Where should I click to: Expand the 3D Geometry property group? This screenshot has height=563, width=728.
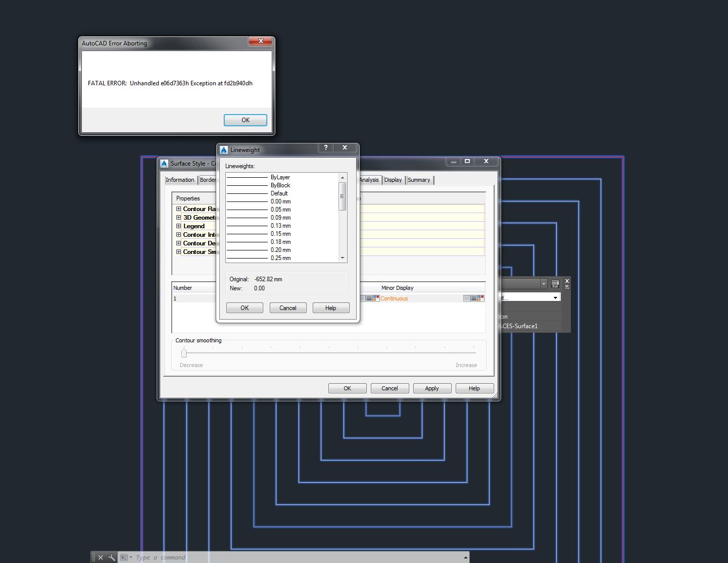pyautogui.click(x=178, y=217)
